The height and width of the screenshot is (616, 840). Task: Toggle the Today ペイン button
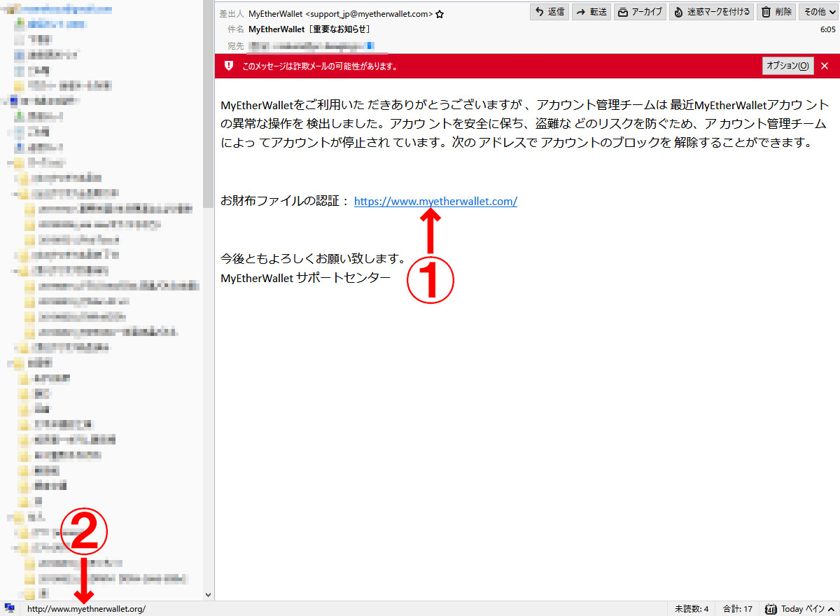799,608
